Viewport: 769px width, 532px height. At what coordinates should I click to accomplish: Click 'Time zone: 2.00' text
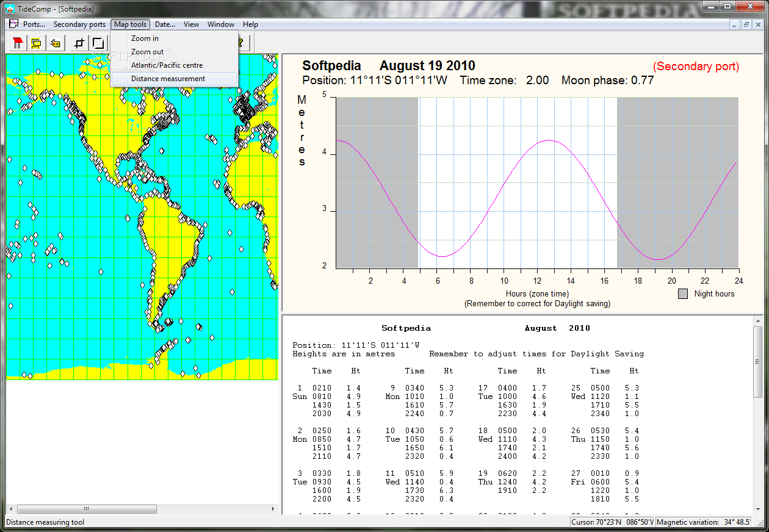pos(504,81)
